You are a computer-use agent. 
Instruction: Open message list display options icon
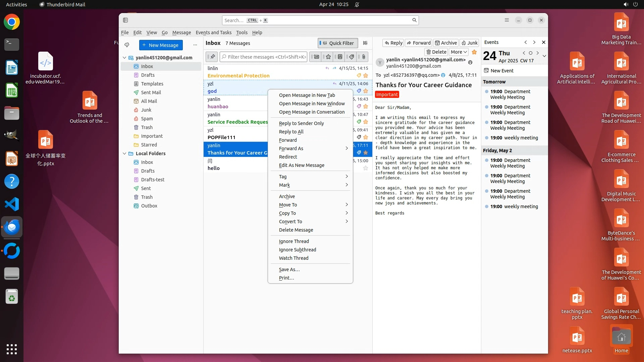365,43
